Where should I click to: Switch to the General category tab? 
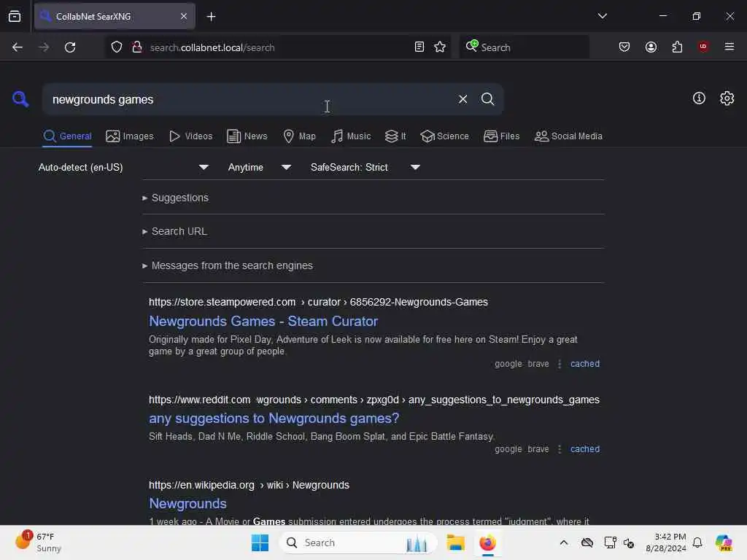point(67,136)
